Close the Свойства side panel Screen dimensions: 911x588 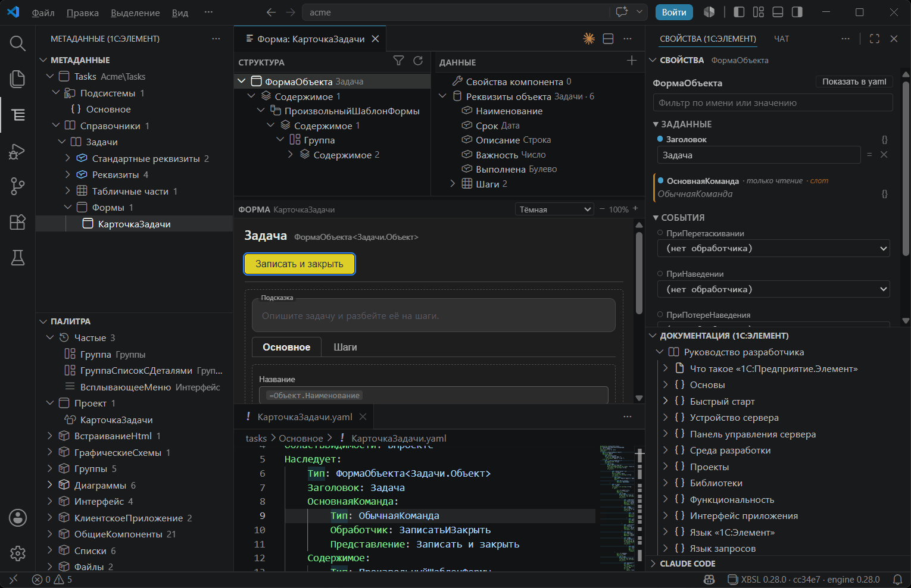894,39
